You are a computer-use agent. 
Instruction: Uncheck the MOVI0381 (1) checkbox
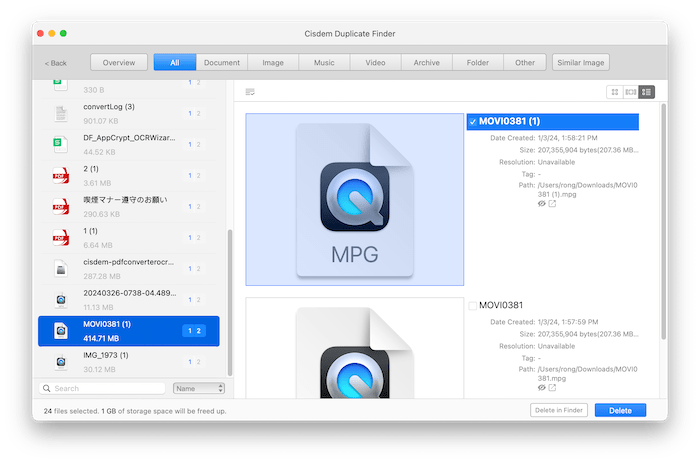[473, 122]
